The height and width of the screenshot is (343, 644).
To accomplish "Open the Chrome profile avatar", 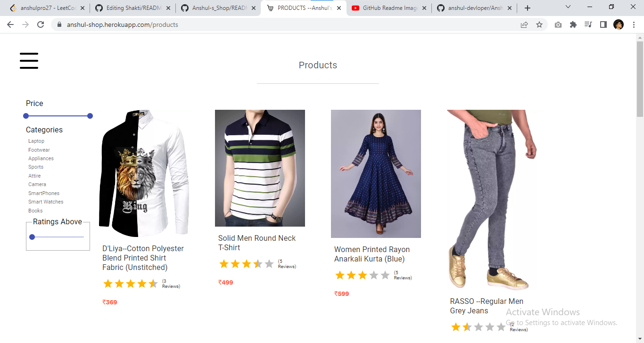I will pos(618,24).
